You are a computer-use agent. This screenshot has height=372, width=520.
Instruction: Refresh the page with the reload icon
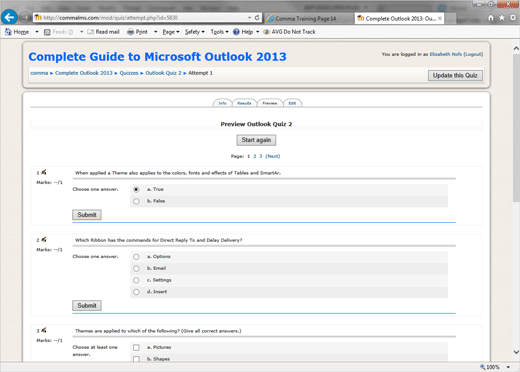[x=257, y=18]
